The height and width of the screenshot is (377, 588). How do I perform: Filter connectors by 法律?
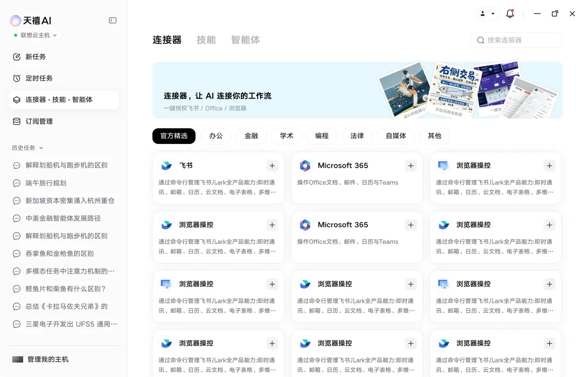(x=357, y=136)
